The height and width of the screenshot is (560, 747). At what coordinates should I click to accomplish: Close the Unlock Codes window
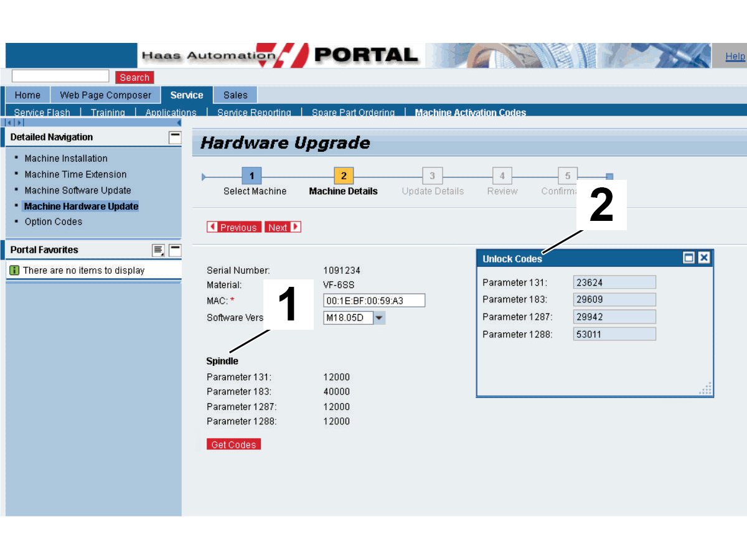coord(704,258)
